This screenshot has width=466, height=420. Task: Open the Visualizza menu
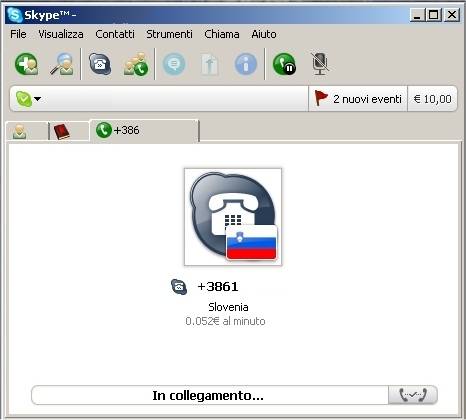point(61,34)
